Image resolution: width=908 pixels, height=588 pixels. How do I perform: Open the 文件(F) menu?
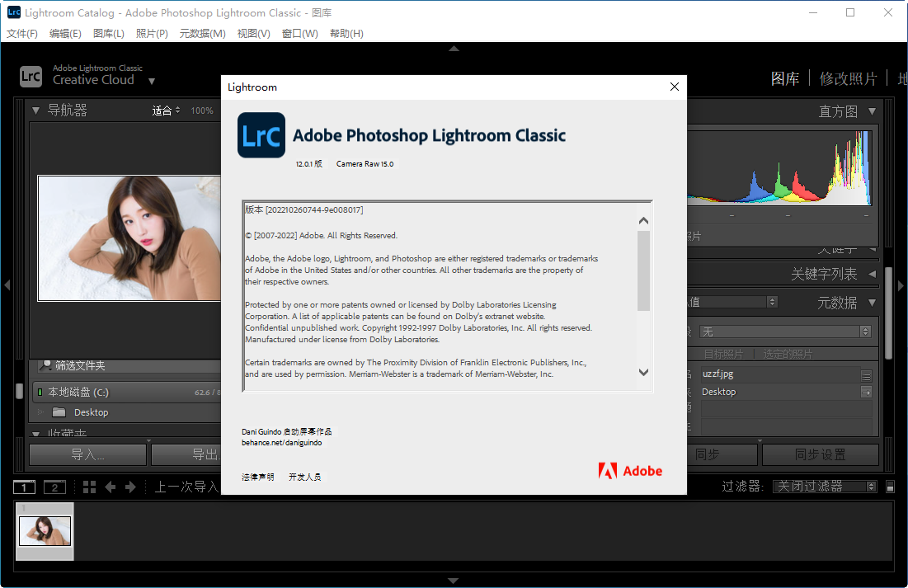pos(22,34)
